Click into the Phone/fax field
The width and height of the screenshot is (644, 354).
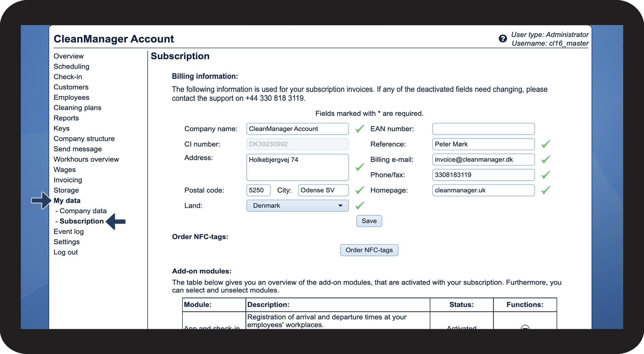[x=483, y=175]
